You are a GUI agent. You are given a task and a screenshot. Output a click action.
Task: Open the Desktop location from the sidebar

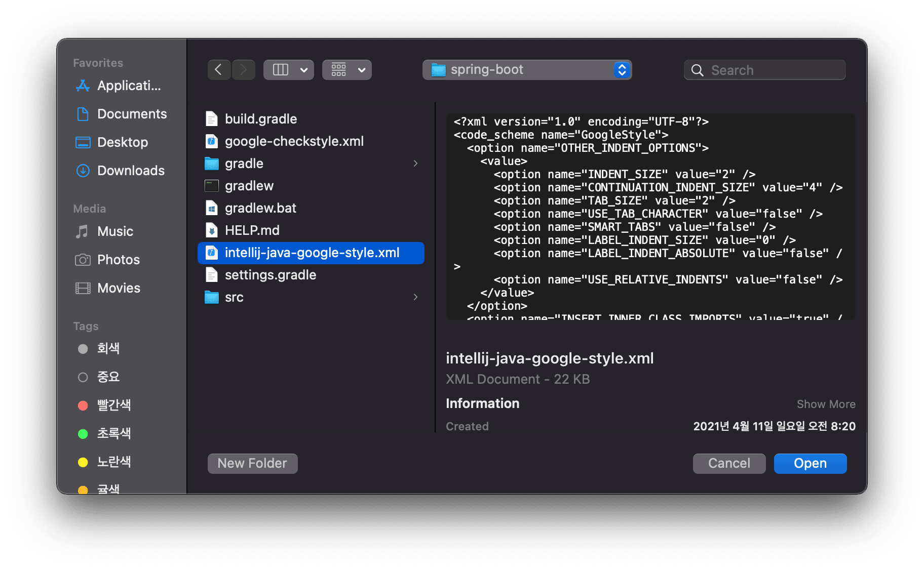(122, 142)
